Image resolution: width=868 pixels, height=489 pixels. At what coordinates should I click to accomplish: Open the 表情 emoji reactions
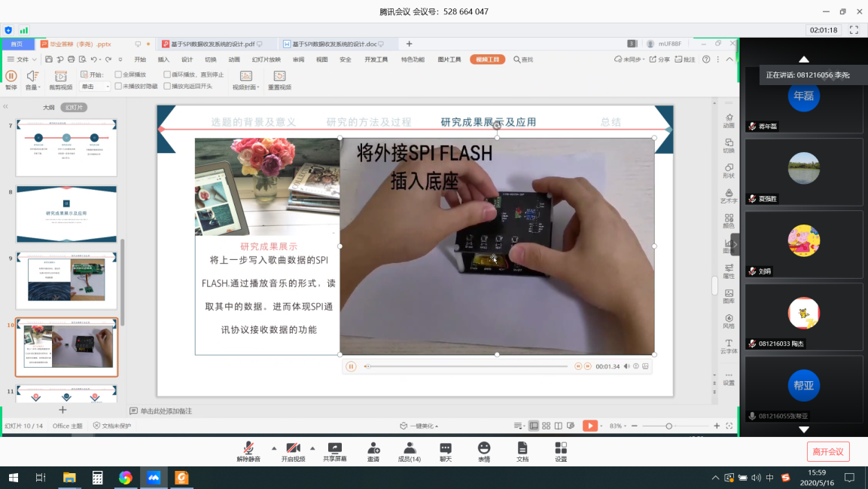point(483,448)
